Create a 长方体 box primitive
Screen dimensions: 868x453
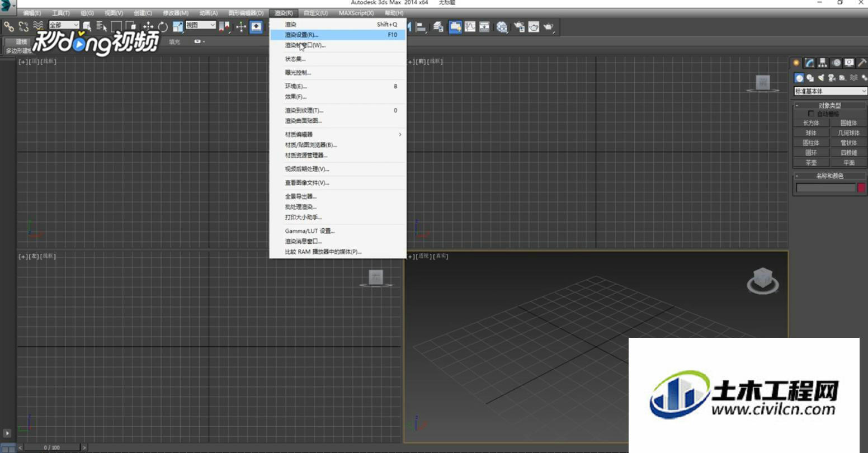point(811,123)
